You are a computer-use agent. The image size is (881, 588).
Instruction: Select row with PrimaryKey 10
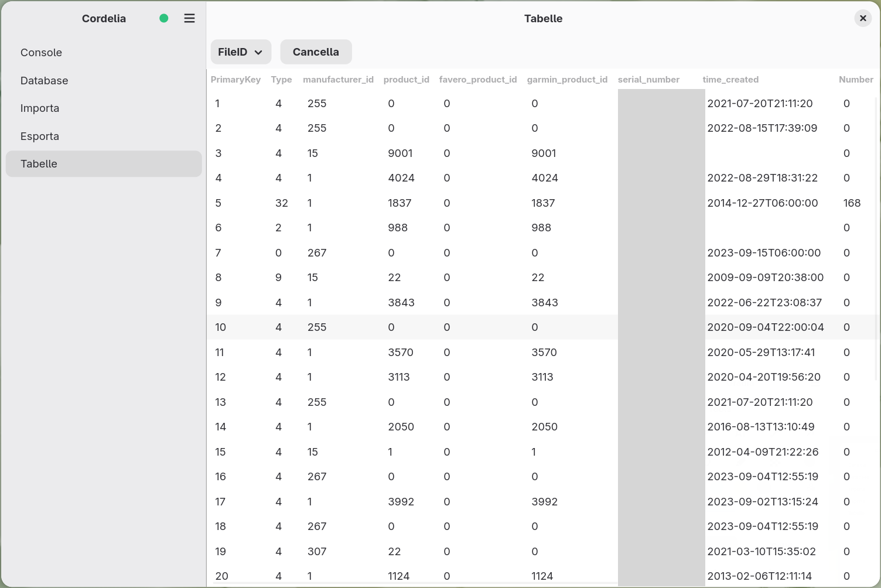[542, 327]
